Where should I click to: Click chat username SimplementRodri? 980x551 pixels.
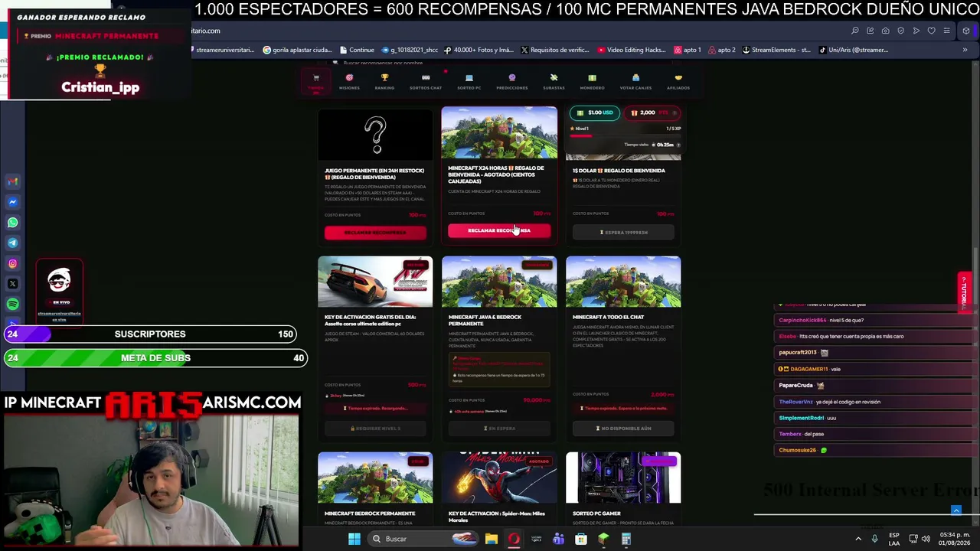pos(801,418)
